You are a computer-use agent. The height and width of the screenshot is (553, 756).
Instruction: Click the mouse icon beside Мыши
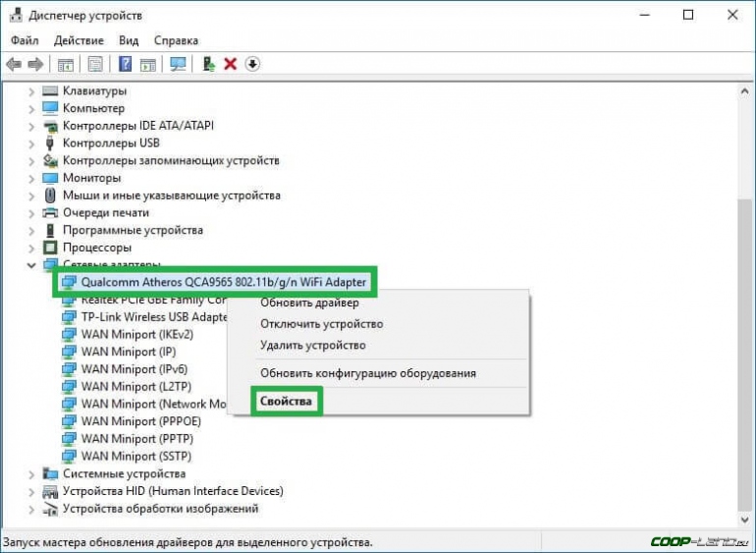click(50, 195)
